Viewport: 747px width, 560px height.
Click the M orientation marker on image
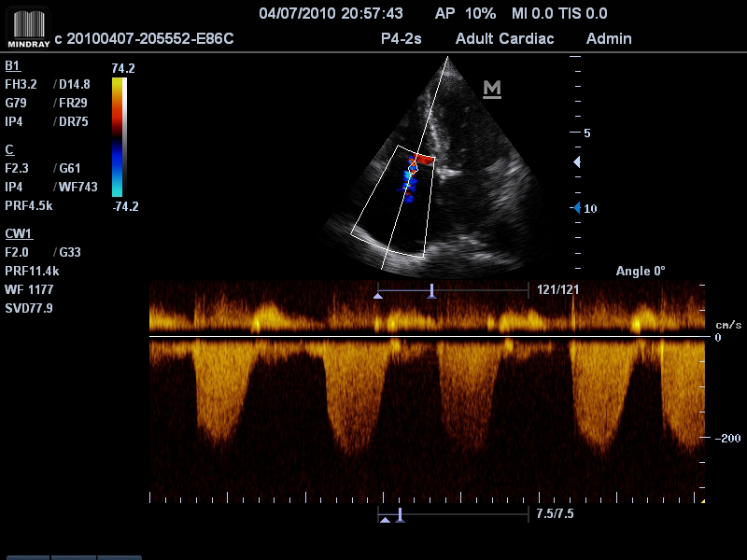coord(492,89)
